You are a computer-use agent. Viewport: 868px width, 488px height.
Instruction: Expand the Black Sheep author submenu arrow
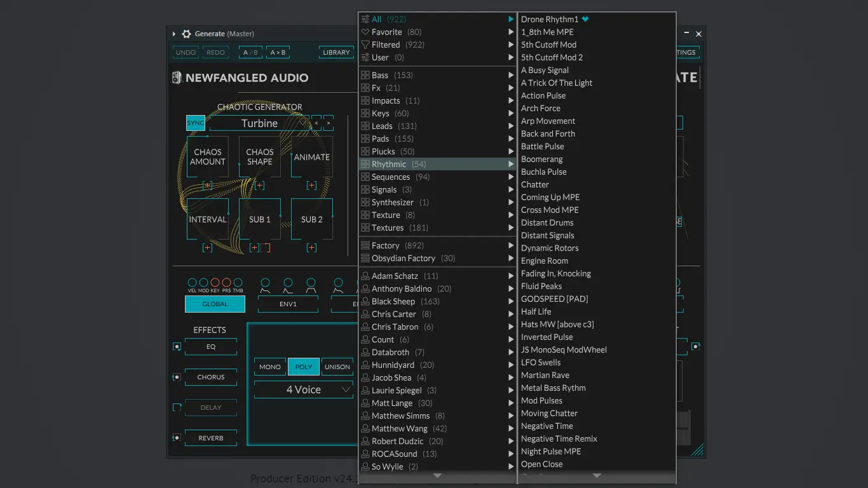(511, 301)
